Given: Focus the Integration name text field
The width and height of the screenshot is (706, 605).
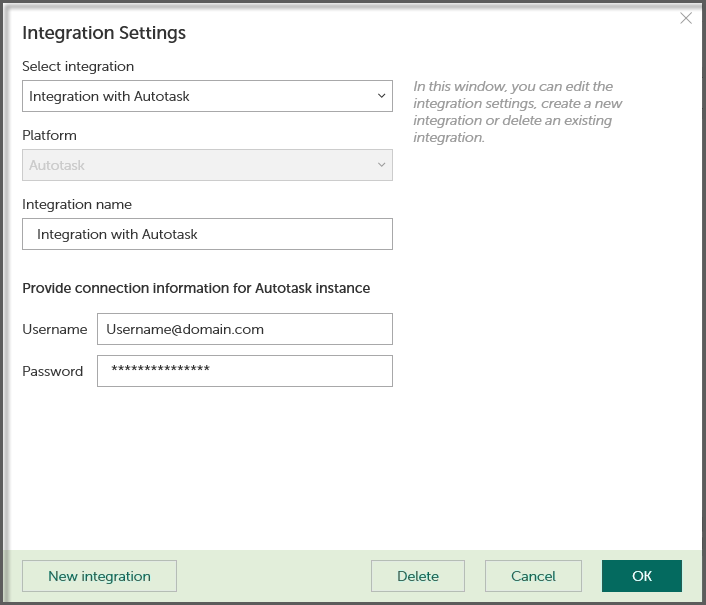Looking at the screenshot, I should point(207,234).
